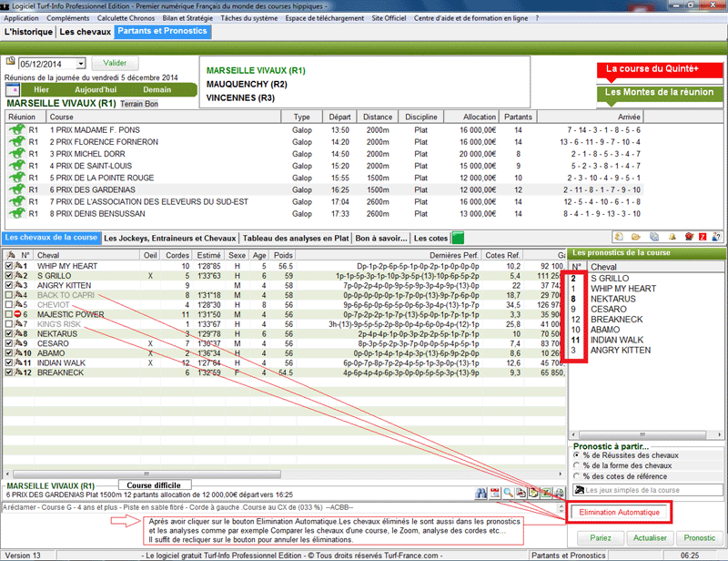Image resolution: width=728 pixels, height=561 pixels.
Task: Click the blue copy pages icon
Action: click(654, 237)
